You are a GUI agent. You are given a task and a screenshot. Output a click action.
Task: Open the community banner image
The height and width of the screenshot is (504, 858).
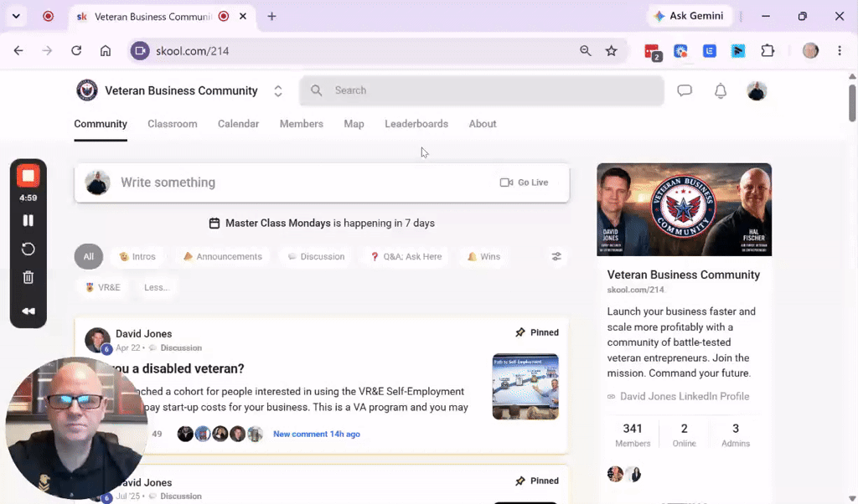click(x=684, y=209)
